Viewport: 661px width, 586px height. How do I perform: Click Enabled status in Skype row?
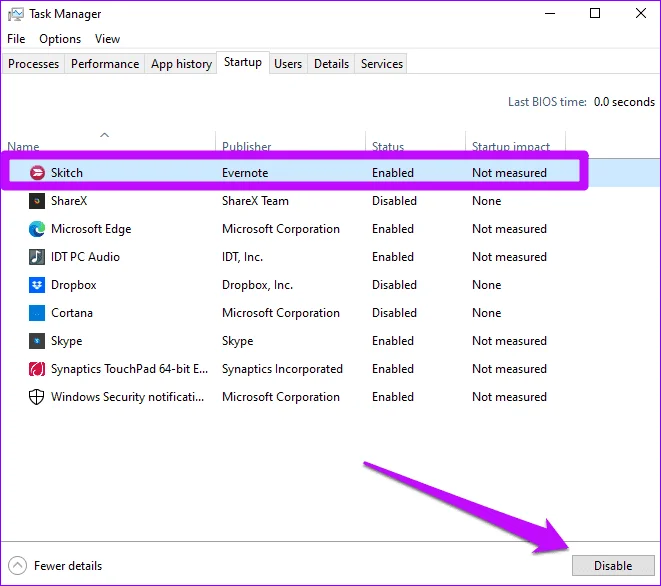click(393, 341)
